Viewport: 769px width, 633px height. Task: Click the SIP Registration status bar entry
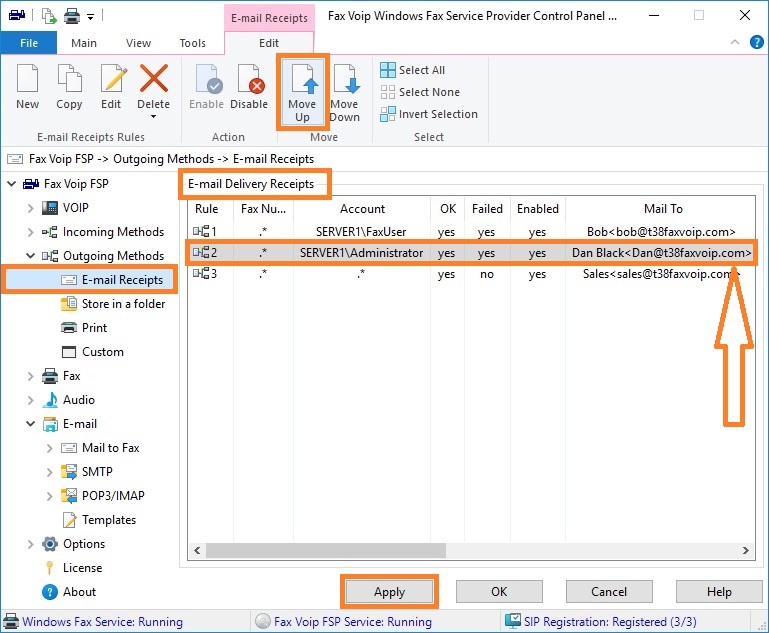point(601,622)
